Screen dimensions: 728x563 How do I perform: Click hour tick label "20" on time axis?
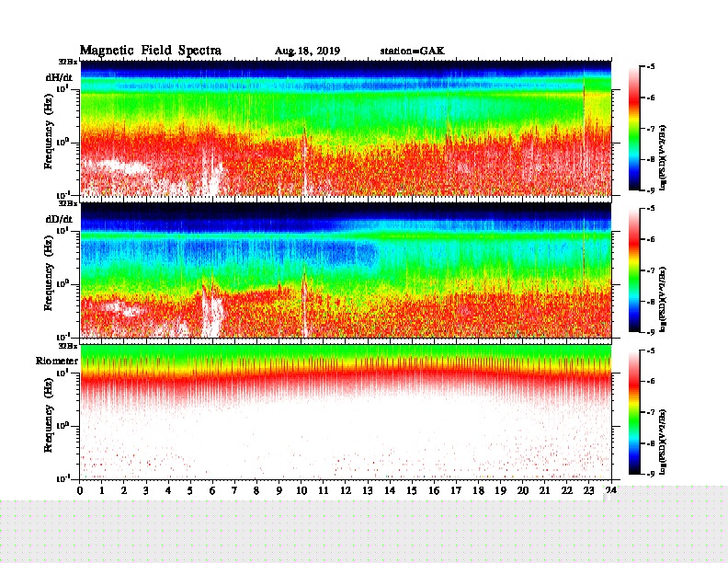(522, 490)
